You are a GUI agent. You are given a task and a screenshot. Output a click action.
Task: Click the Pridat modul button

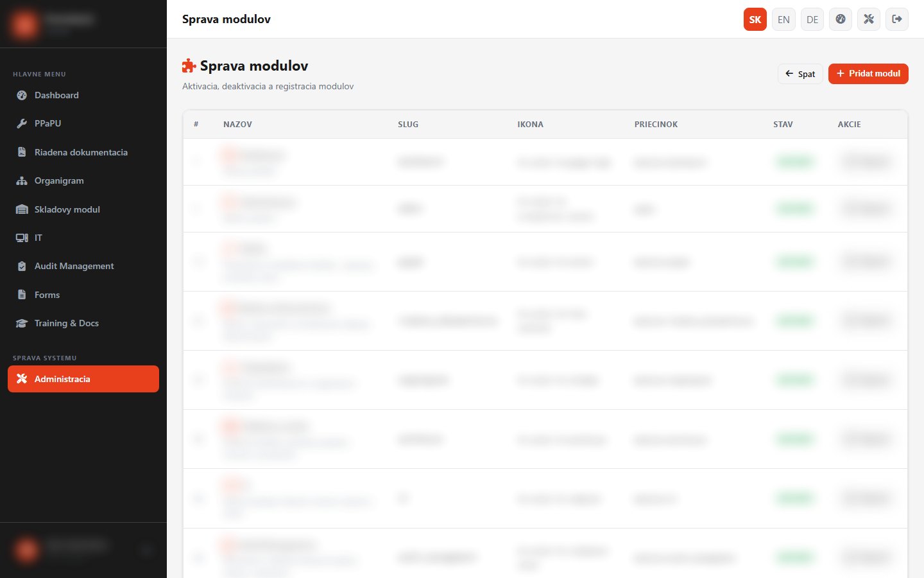tap(868, 74)
